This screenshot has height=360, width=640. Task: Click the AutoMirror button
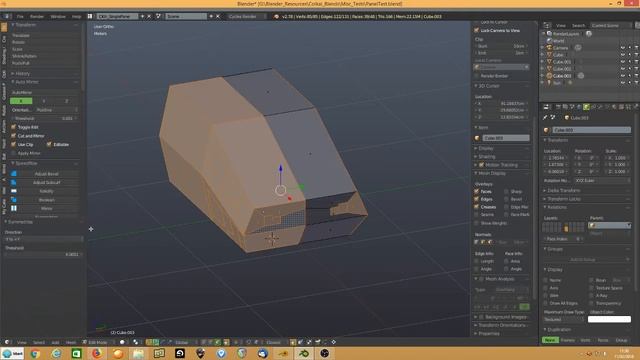44,93
